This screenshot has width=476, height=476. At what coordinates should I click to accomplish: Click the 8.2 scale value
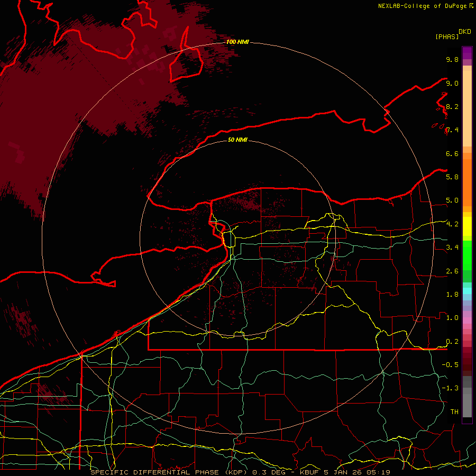point(452,106)
